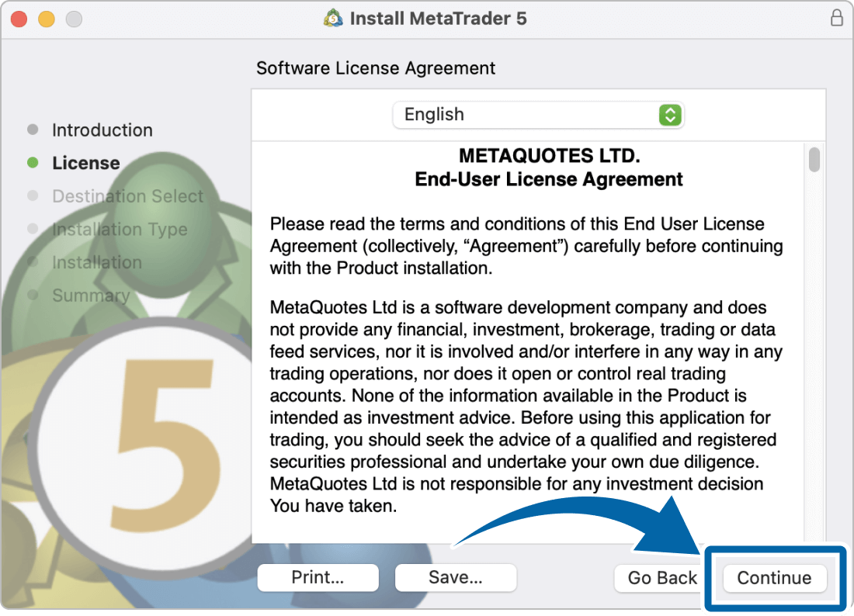The height and width of the screenshot is (616, 854).
Task: Click the lock icon in title bar
Action: pyautogui.click(x=837, y=18)
